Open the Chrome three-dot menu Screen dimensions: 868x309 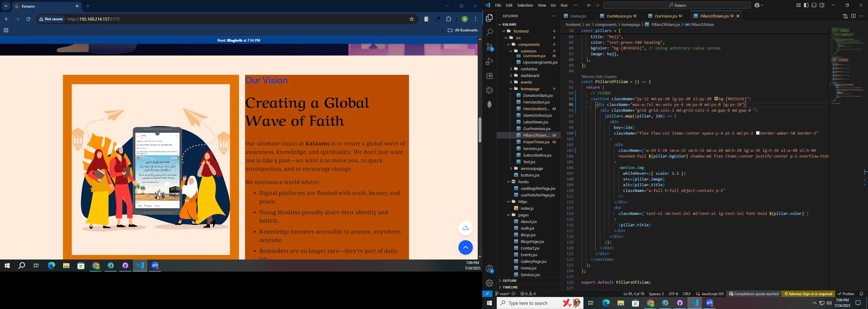click(x=476, y=19)
